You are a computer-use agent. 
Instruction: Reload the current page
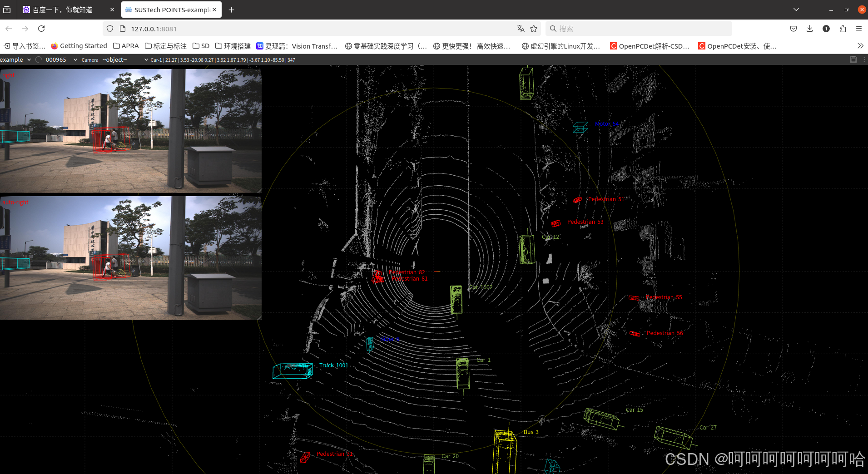[41, 29]
